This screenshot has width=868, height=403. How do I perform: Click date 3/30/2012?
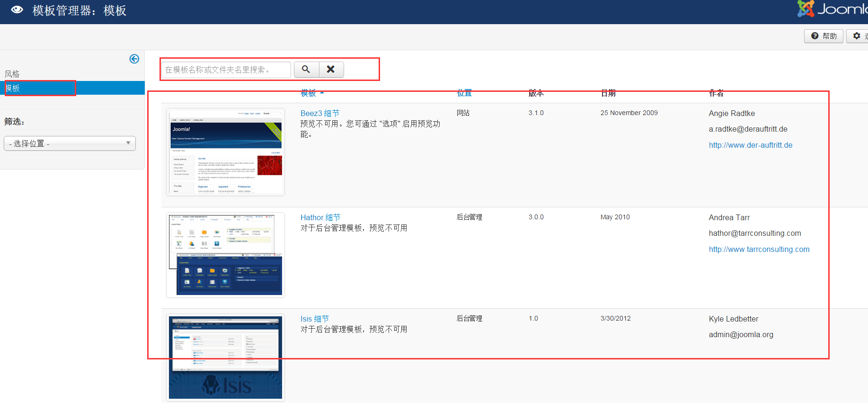616,318
